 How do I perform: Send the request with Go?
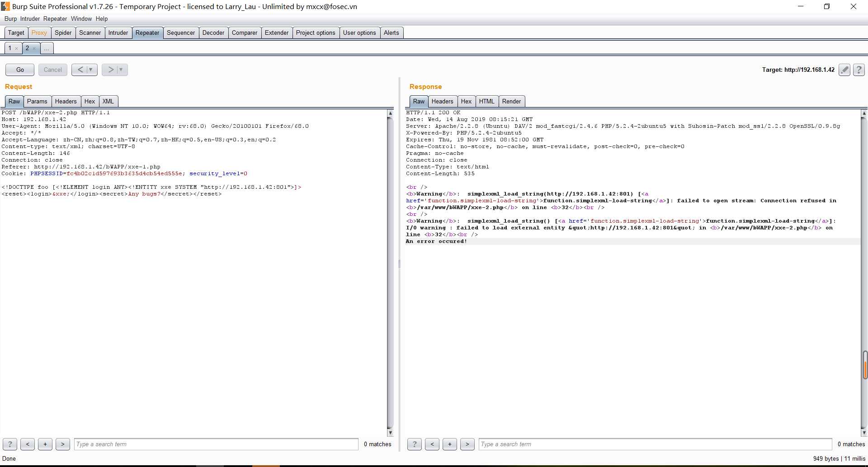(x=20, y=70)
